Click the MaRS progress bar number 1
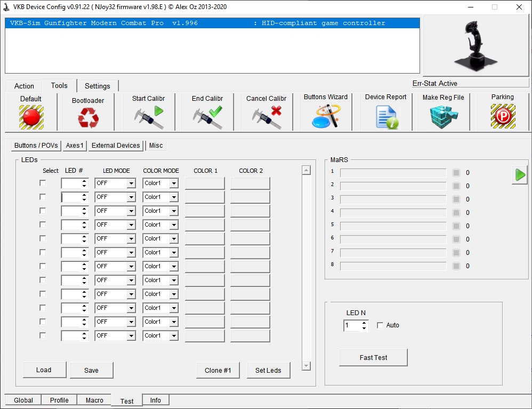This screenshot has width=532, height=409. coord(393,173)
